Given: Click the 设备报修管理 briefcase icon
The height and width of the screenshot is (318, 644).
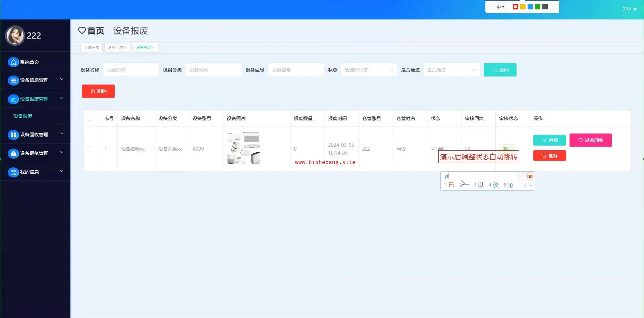Looking at the screenshot, I should (x=13, y=154).
